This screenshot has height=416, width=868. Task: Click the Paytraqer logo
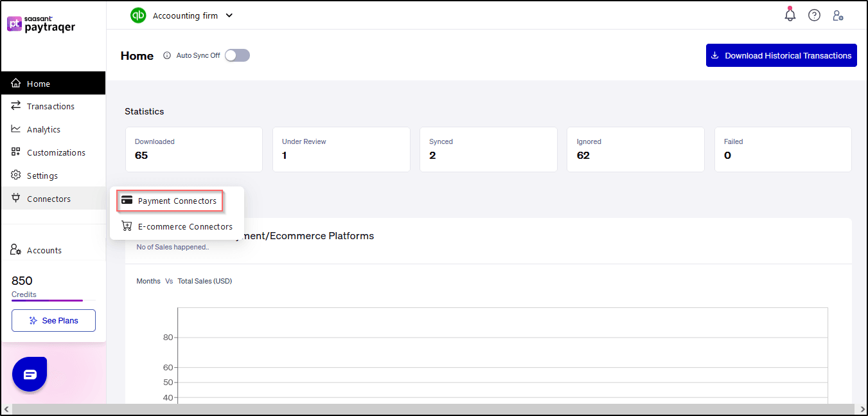point(41,24)
